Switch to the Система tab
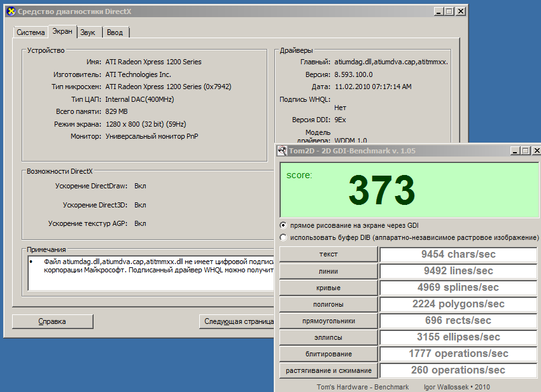Viewport: 541px width, 392px height. (31, 32)
